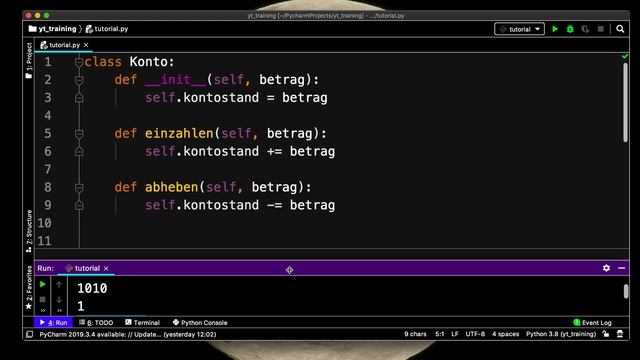The width and height of the screenshot is (640, 360).
Task: Change file encoding UTF-8
Action: tap(475, 334)
